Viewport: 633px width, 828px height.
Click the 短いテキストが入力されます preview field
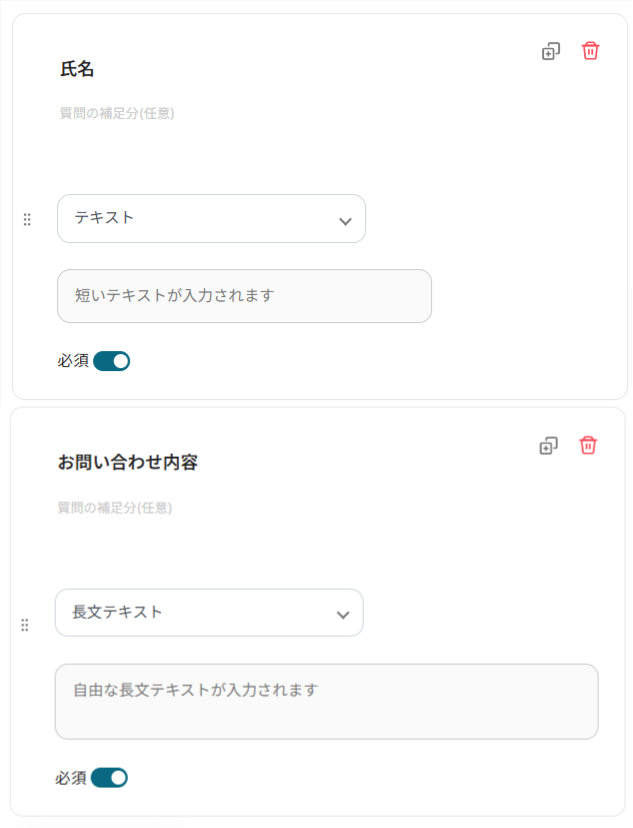[x=244, y=296]
